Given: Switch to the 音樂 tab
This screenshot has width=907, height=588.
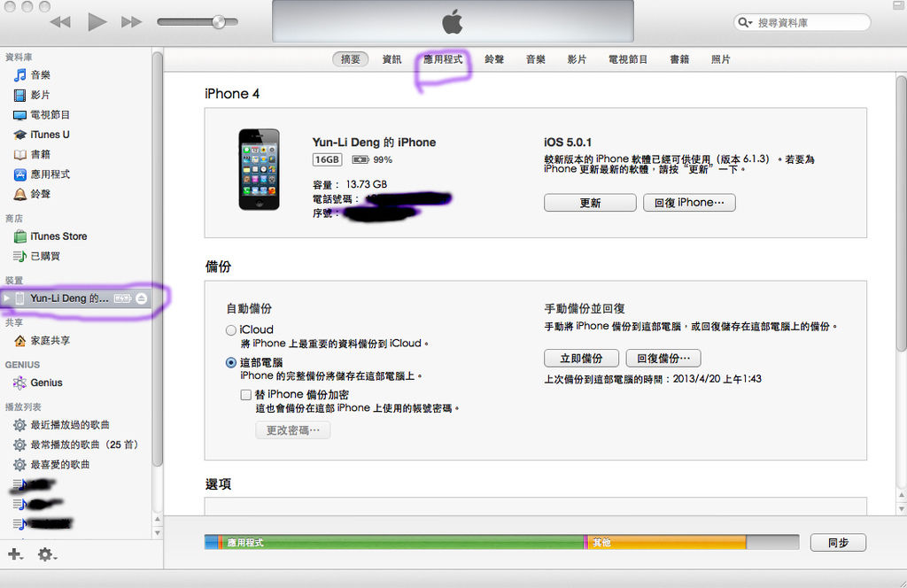Looking at the screenshot, I should 536,59.
